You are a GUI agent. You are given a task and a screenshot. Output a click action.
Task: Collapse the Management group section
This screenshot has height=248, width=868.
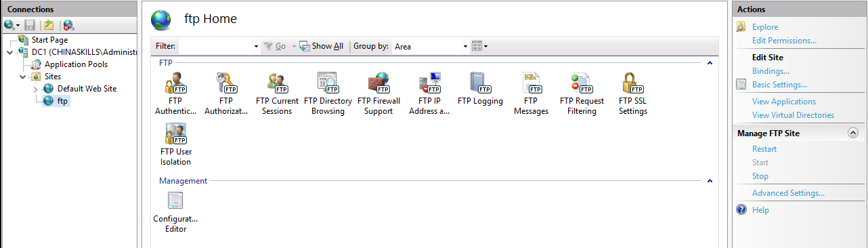(710, 182)
